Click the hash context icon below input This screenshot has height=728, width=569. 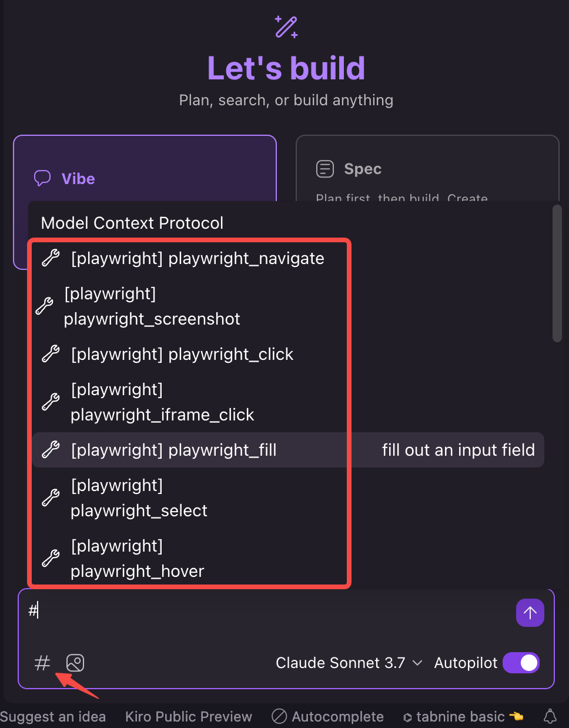pos(42,663)
